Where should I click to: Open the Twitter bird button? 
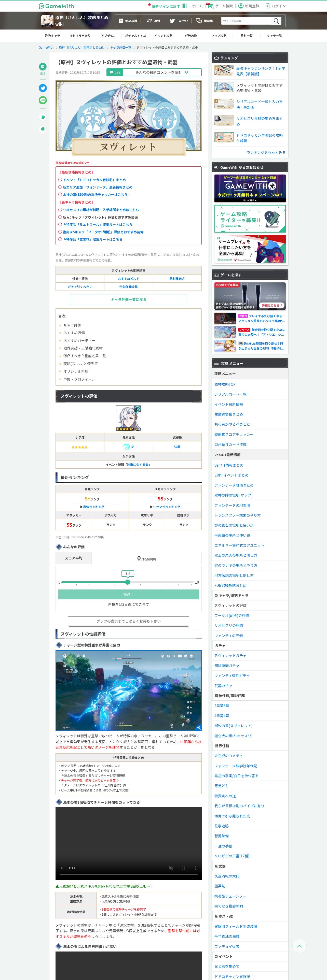pyautogui.click(x=179, y=21)
